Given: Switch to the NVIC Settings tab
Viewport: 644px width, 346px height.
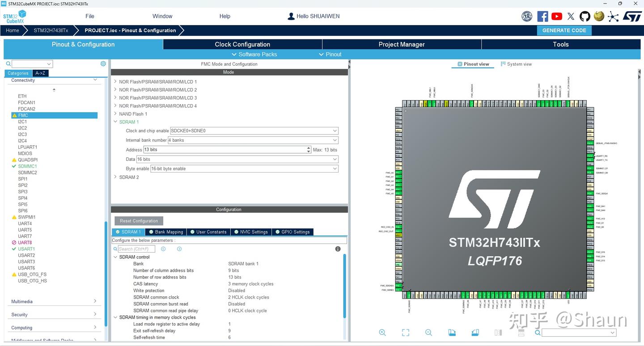Looking at the screenshot, I should [251, 232].
